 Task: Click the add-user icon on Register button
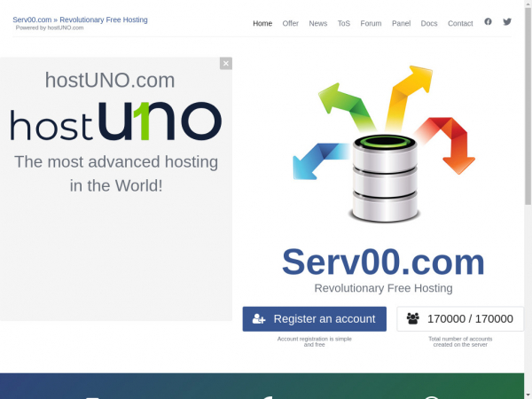(x=259, y=319)
